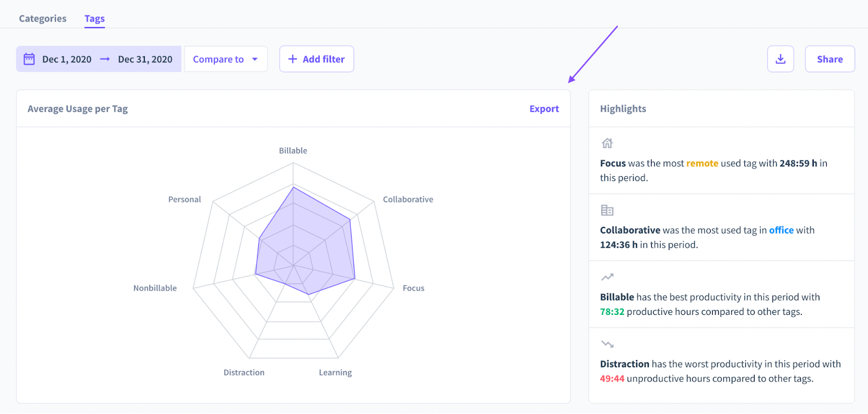868x414 pixels.
Task: Click the downward trend icon above Distraction highlight
Action: 607,344
